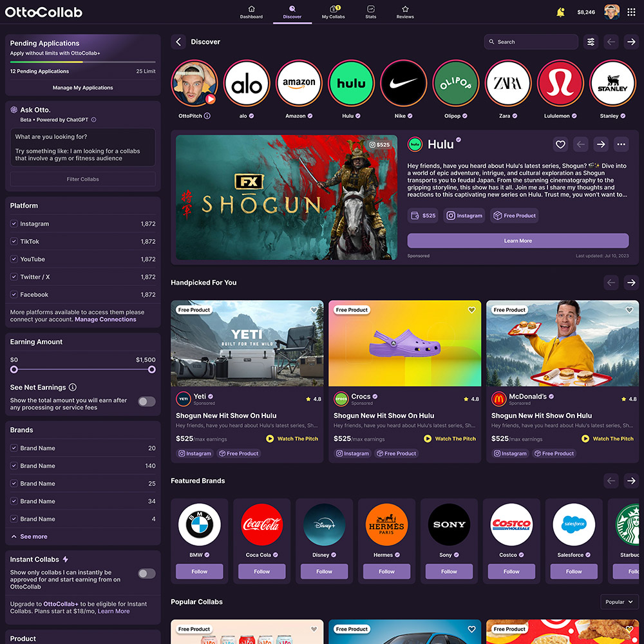Switch to the My Collabs tab
This screenshot has width=644, height=644.
333,12
